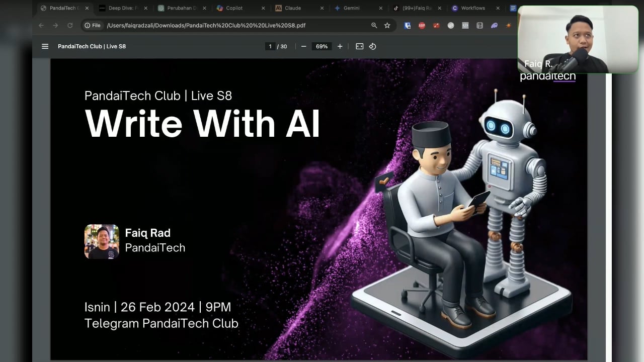Click the Faiq Rad profile photo

point(102,241)
